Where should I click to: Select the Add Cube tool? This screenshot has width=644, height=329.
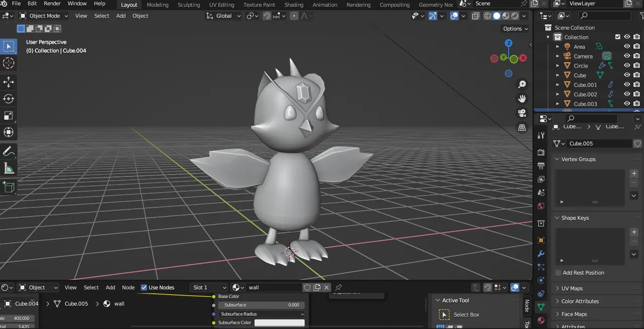[x=9, y=188]
